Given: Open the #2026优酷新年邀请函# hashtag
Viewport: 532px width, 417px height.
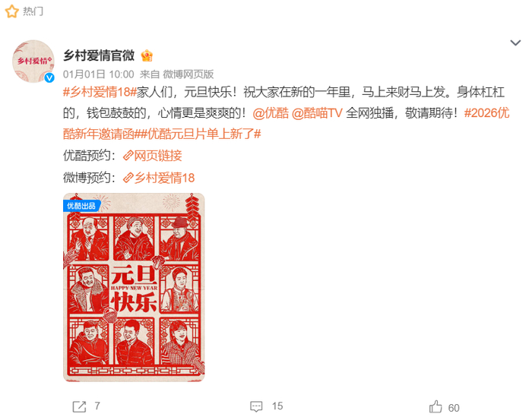Looking at the screenshot, I should click(x=286, y=123).
